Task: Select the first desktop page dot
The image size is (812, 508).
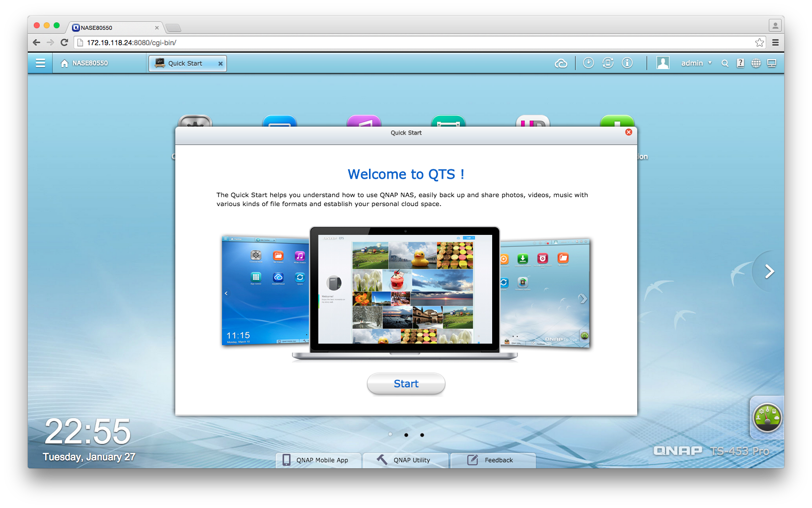Action: (390, 435)
